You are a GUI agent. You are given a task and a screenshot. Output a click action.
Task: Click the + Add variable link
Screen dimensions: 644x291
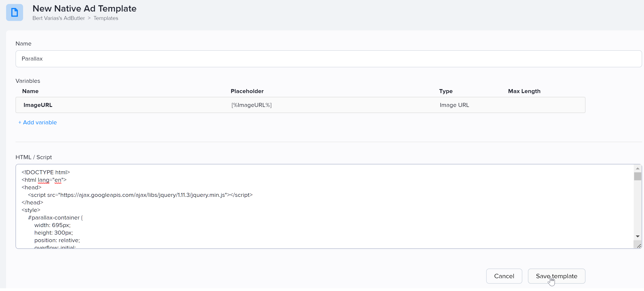pos(38,122)
